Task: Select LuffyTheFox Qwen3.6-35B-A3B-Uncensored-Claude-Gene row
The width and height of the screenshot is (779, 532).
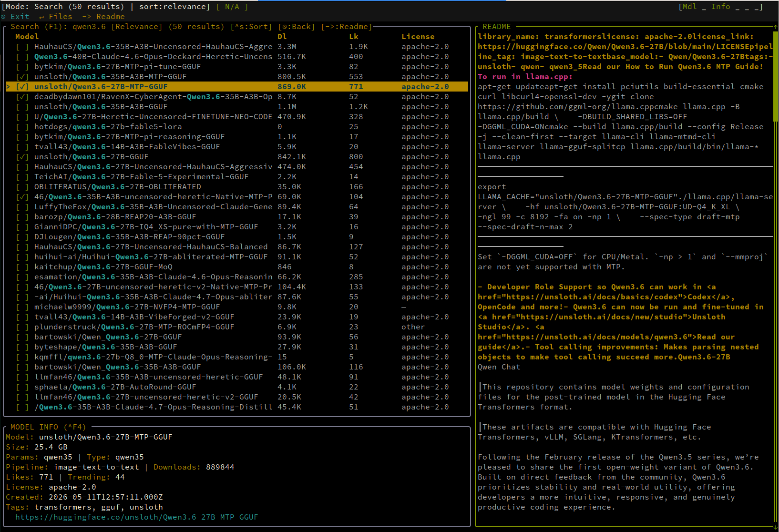Action: click(237, 207)
